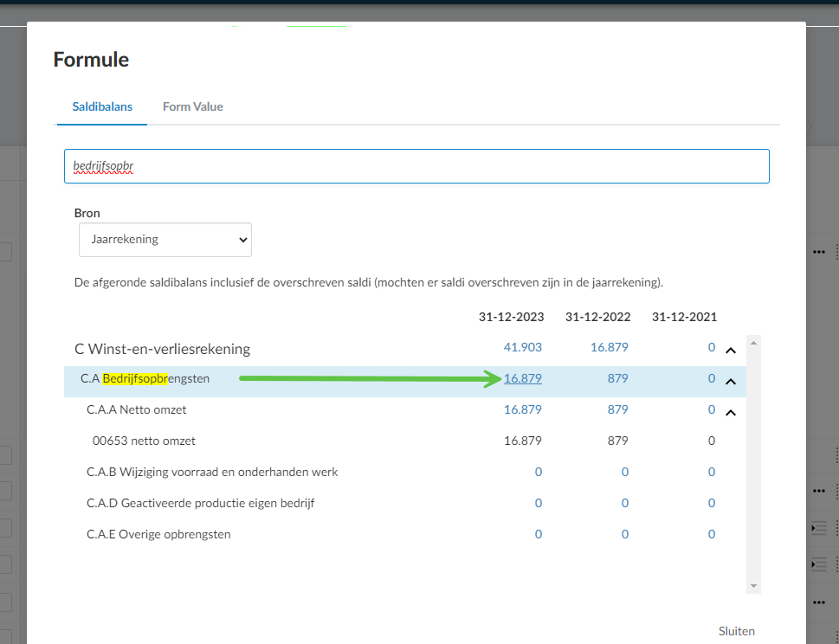This screenshot has width=839, height=644.
Task: Click the C.A.D Geactiveerde productie eigen bedrijf row
Action: 405,503
